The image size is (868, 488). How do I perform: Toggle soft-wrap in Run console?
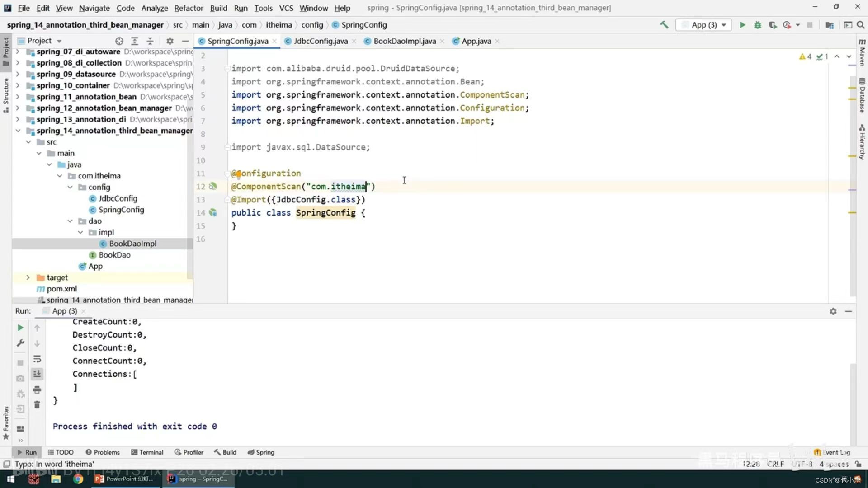[x=37, y=359]
